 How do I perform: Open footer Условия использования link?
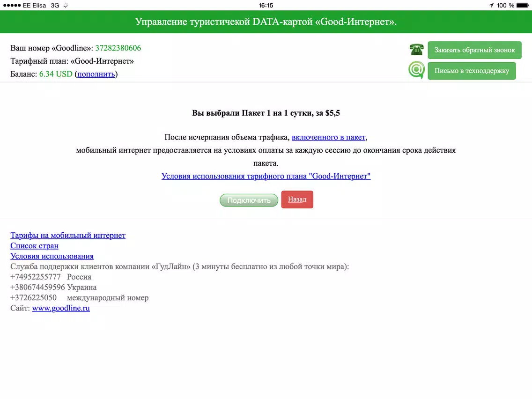(x=52, y=256)
